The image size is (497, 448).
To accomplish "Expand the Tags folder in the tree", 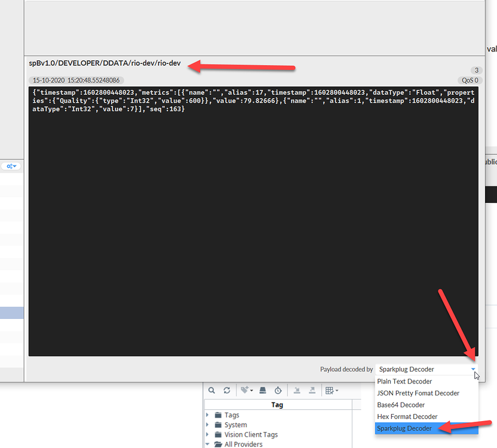I will pos(207,415).
